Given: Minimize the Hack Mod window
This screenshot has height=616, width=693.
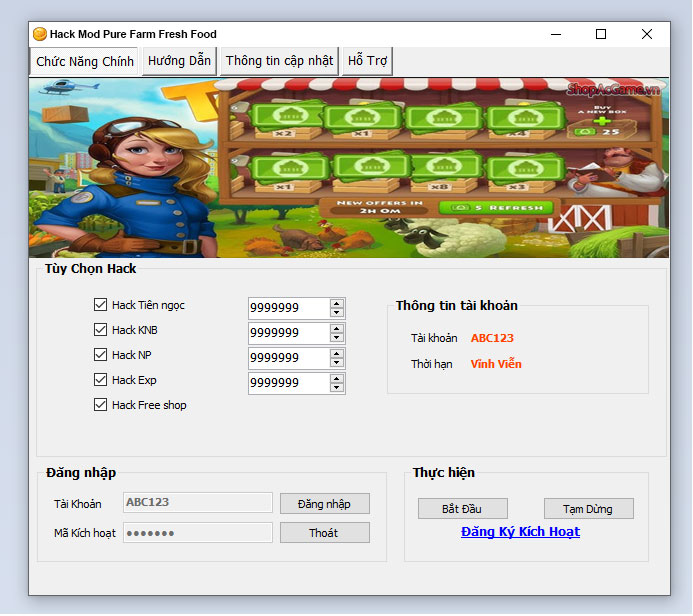Looking at the screenshot, I should (556, 34).
